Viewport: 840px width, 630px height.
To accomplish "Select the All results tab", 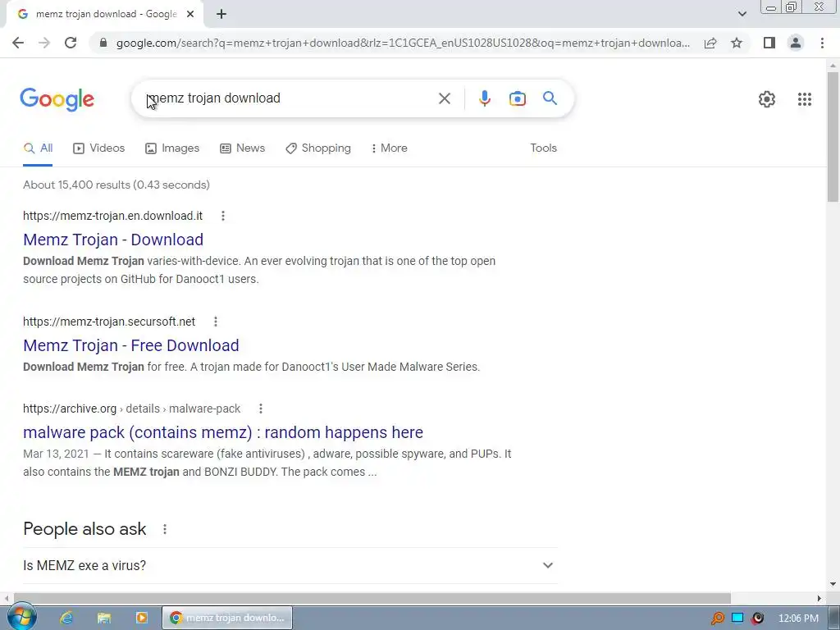I will pos(38,148).
